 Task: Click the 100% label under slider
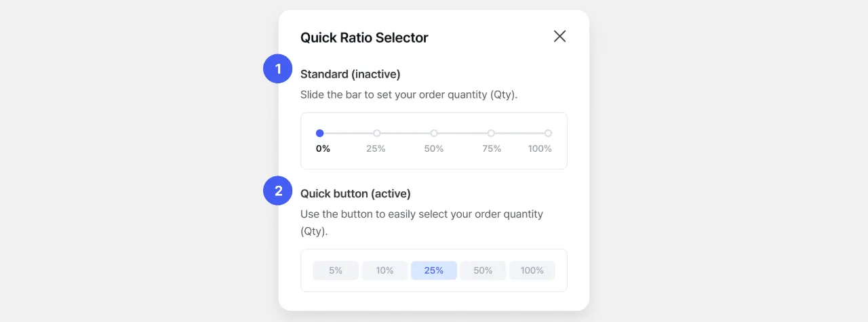click(x=540, y=148)
